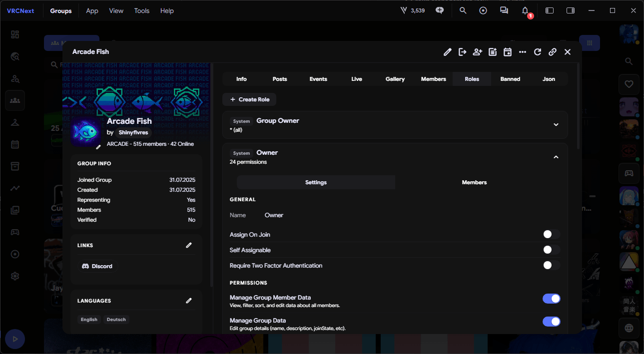Toggle Require Two Factor Authentication
Image resolution: width=644 pixels, height=354 pixels.
click(x=552, y=265)
